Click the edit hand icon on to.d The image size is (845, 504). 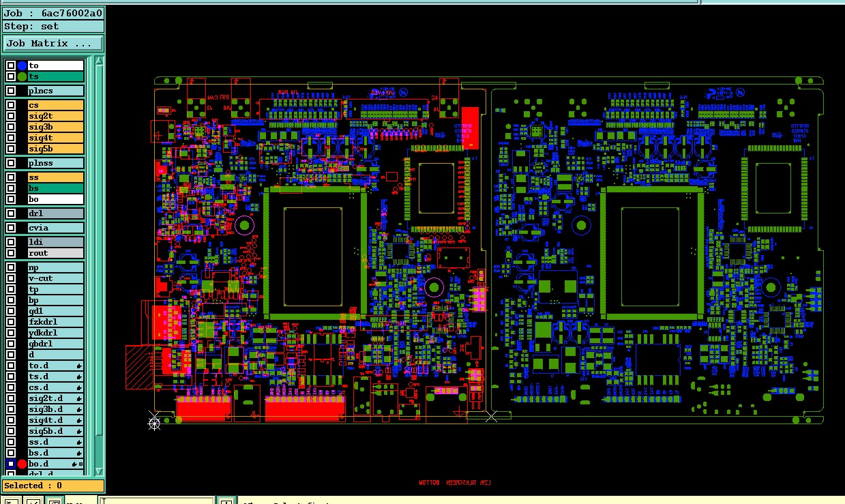(x=79, y=366)
